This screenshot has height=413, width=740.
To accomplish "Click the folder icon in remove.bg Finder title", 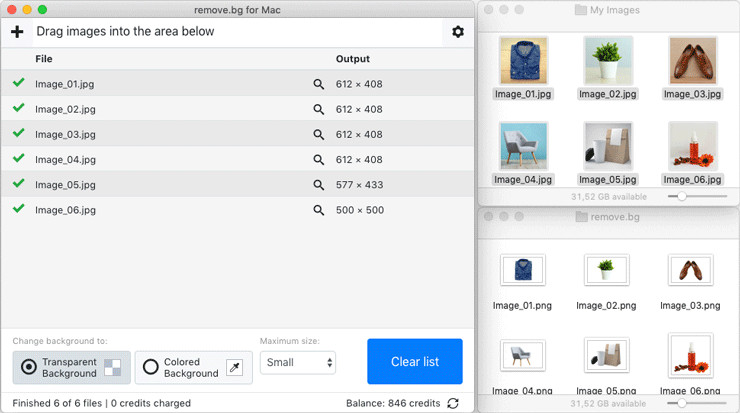I will pyautogui.click(x=581, y=217).
